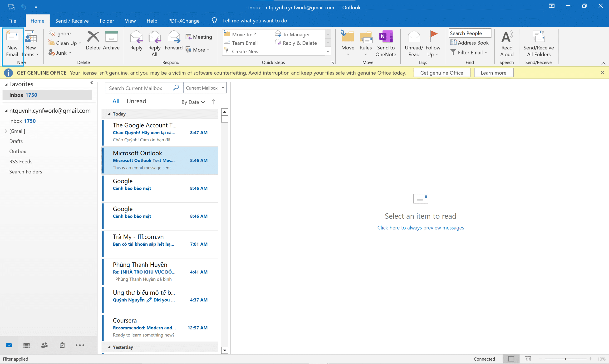Open the File tab

point(12,21)
